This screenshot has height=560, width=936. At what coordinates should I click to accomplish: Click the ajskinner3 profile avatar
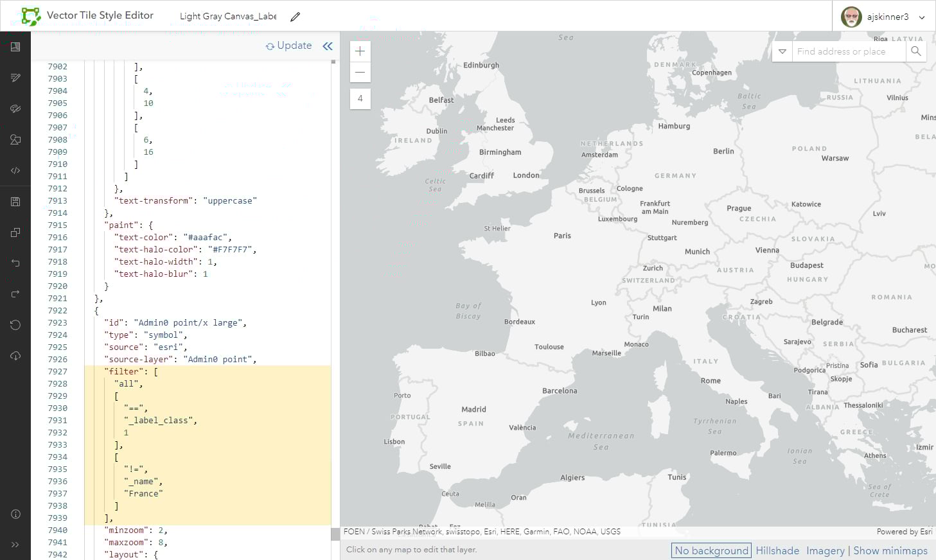coord(851,17)
